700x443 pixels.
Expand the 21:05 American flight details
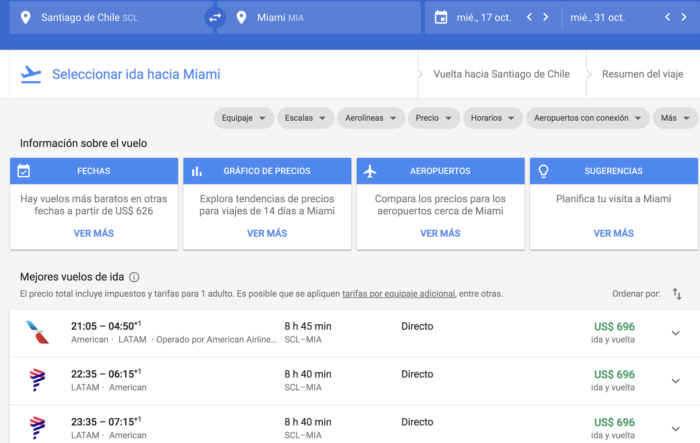[x=675, y=333]
